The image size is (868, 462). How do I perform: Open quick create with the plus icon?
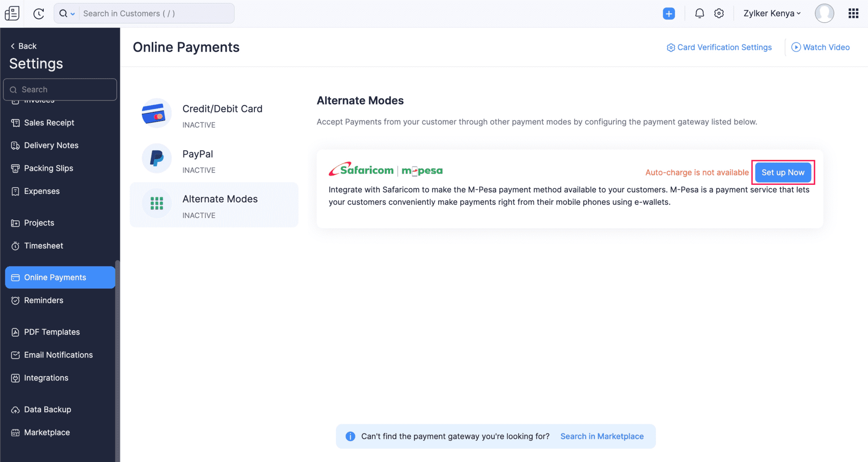[x=669, y=13]
